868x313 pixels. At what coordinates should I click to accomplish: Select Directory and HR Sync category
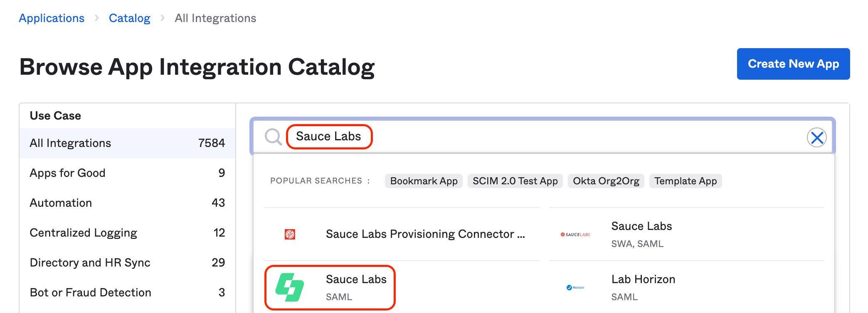click(90, 262)
